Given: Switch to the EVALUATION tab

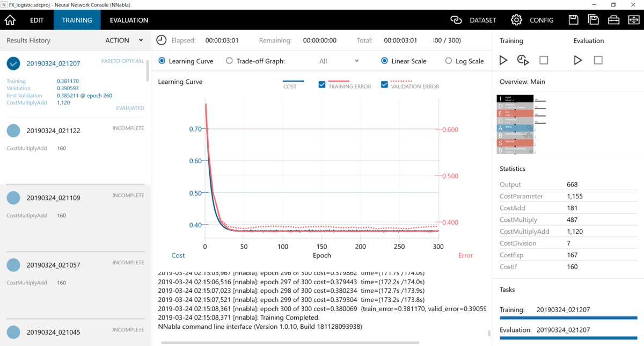Looking at the screenshot, I should [x=128, y=20].
